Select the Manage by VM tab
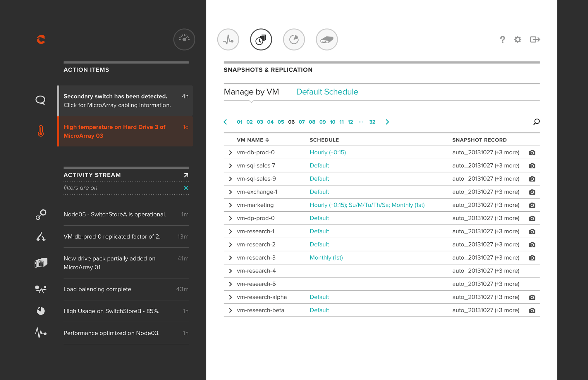 point(251,92)
